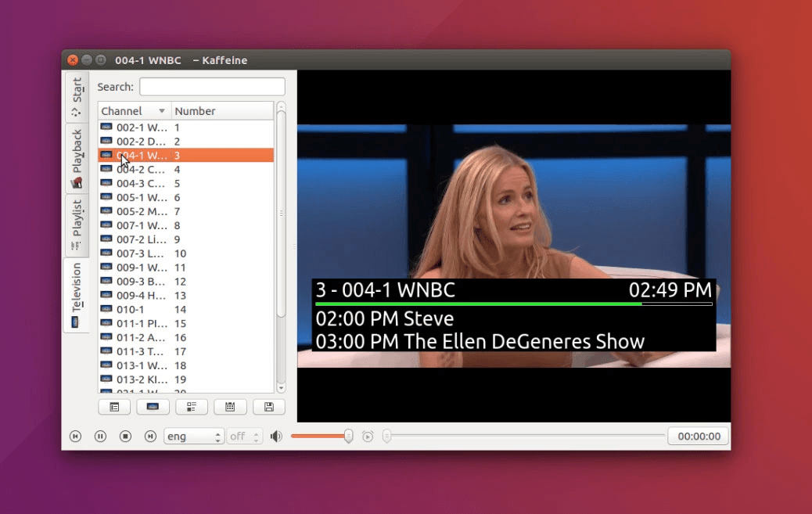Mute audio with the speaker icon

tap(277, 436)
